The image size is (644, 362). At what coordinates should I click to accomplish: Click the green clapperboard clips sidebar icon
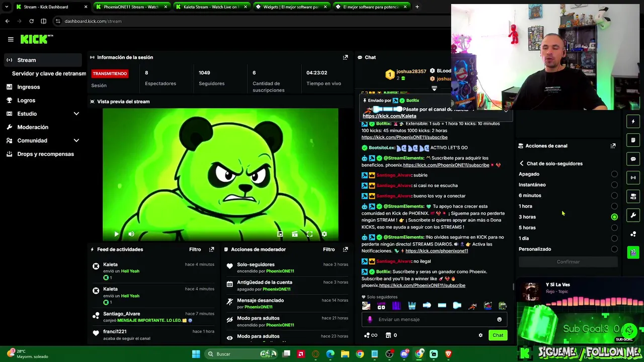(633, 252)
